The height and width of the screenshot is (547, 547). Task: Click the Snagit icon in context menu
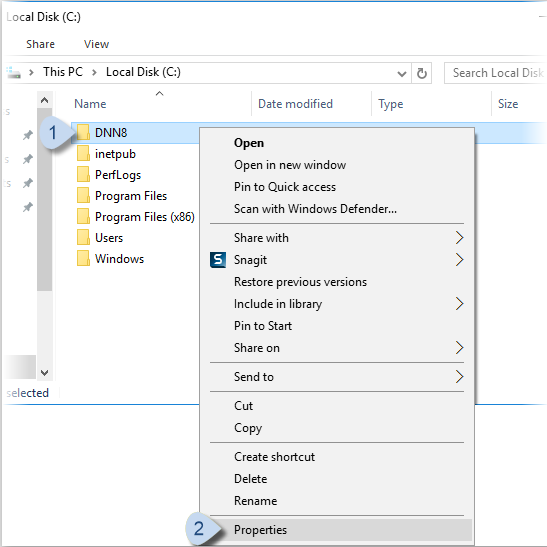218,260
